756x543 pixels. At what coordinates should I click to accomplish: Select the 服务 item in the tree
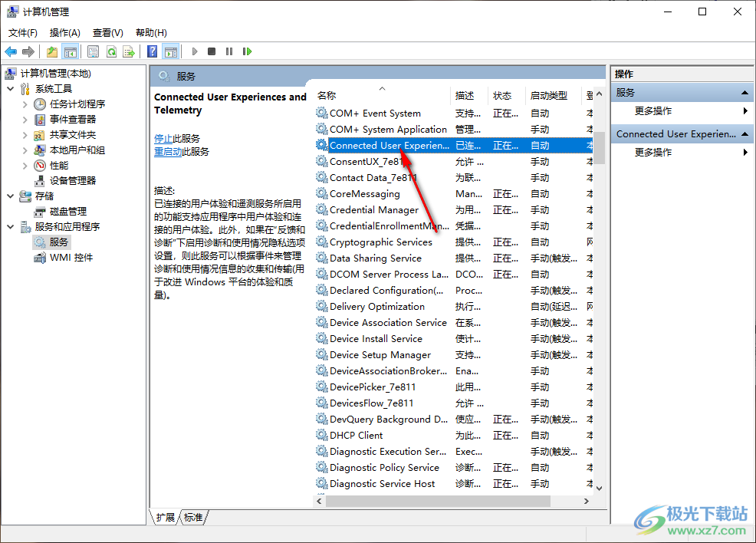[59, 242]
